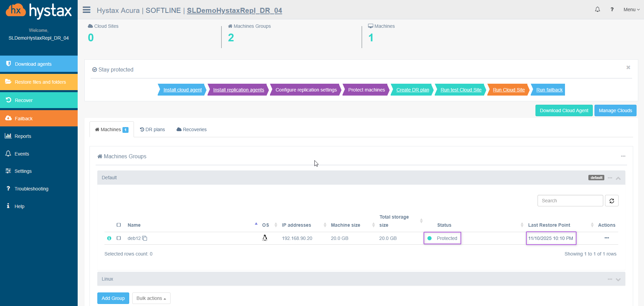Switch to the Recoveries tab
644x306 pixels.
point(192,129)
